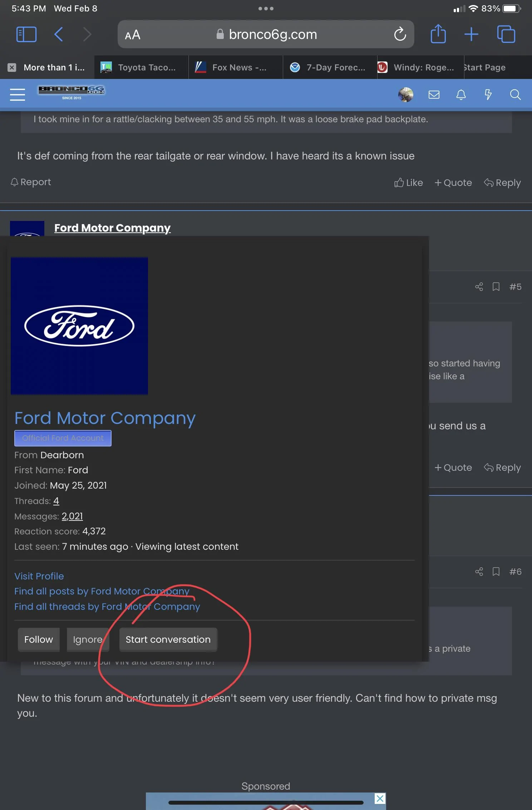Tap the forward navigation arrow

coord(87,35)
